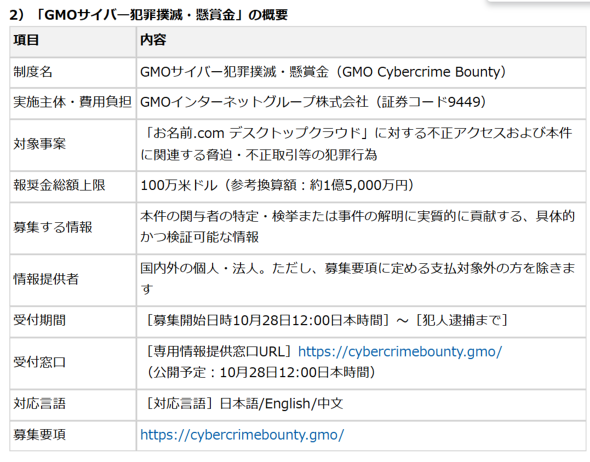The height and width of the screenshot is (462, 590).
Task: Click the heading 「GMOサイバー犯罪撲滅・懸賞金」の概要
Action: [149, 15]
